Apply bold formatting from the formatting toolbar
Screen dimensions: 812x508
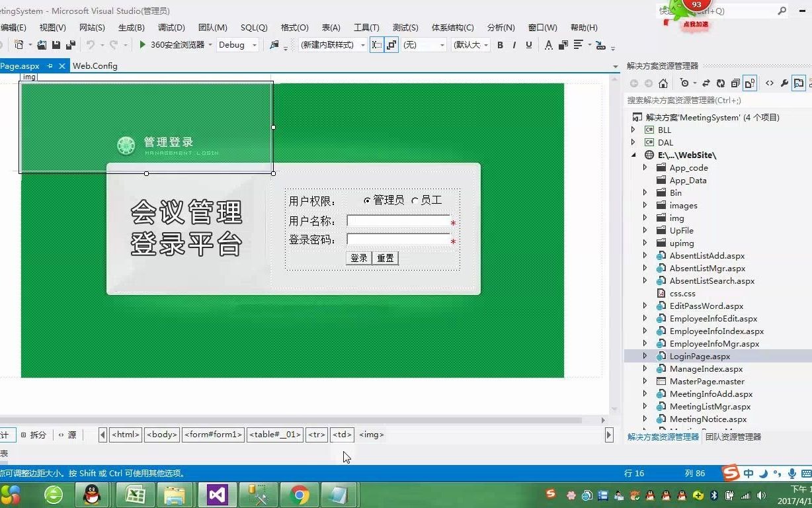501,45
